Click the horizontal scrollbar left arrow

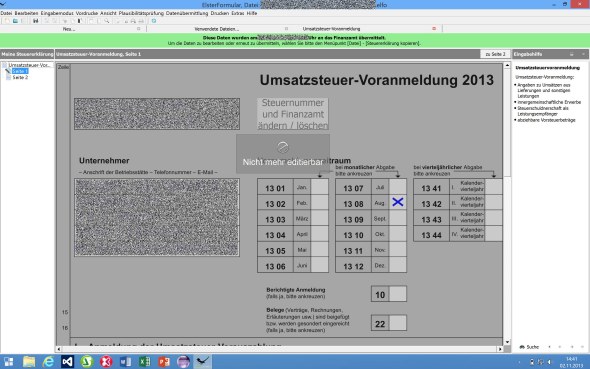pyautogui.click(x=59, y=349)
